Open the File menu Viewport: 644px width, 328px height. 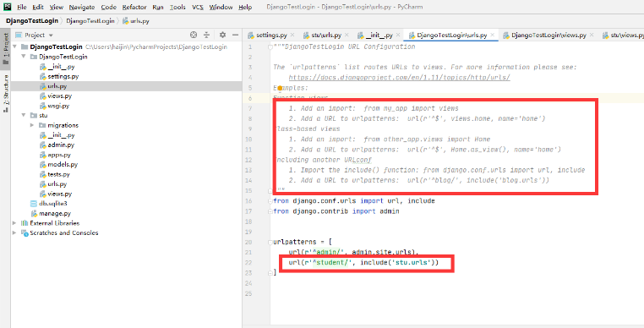click(22, 8)
